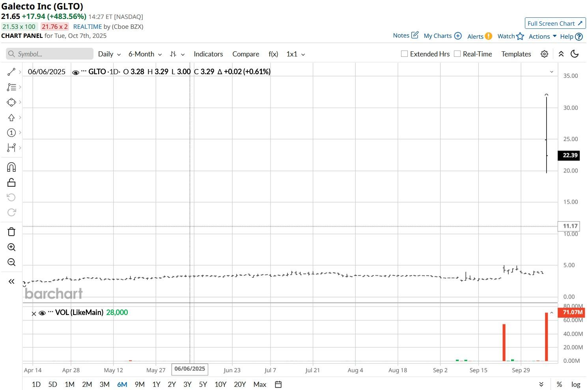
Task: Open the Daily interval dropdown
Action: (x=109, y=54)
